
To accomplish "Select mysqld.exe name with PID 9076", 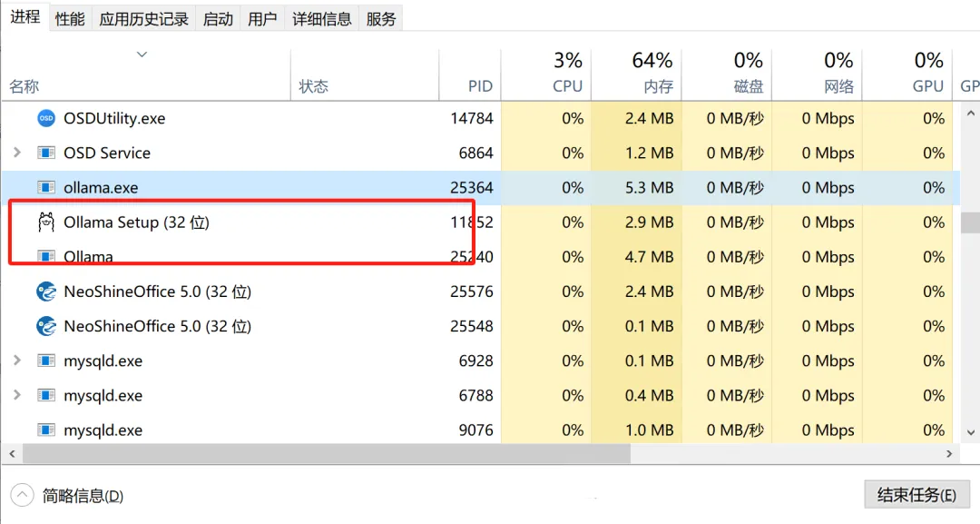I will pyautogui.click(x=103, y=430).
